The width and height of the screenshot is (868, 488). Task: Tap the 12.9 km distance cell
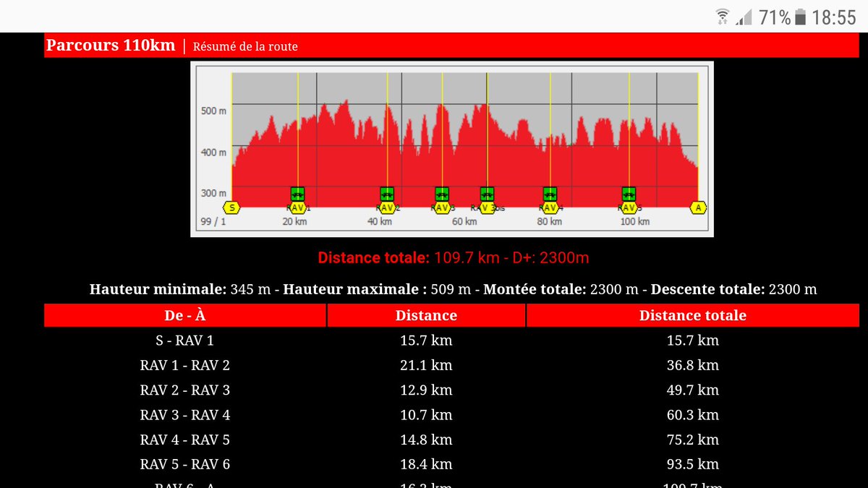[x=426, y=390]
